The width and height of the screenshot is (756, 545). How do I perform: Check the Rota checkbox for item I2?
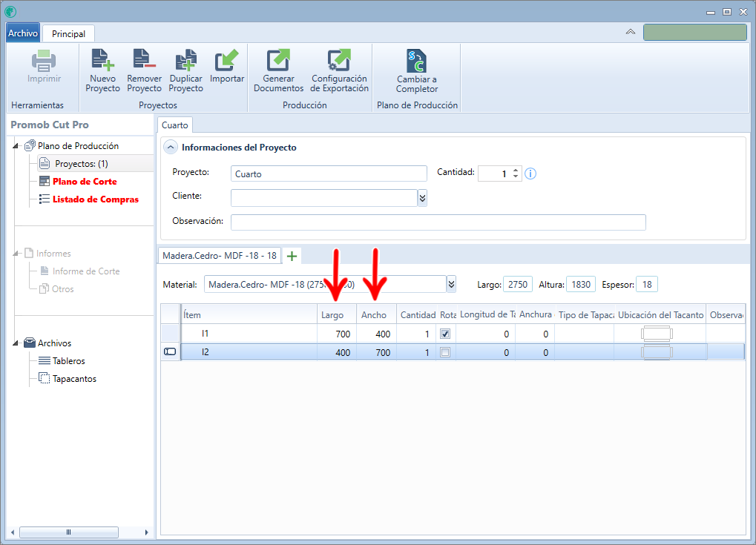[x=445, y=352]
